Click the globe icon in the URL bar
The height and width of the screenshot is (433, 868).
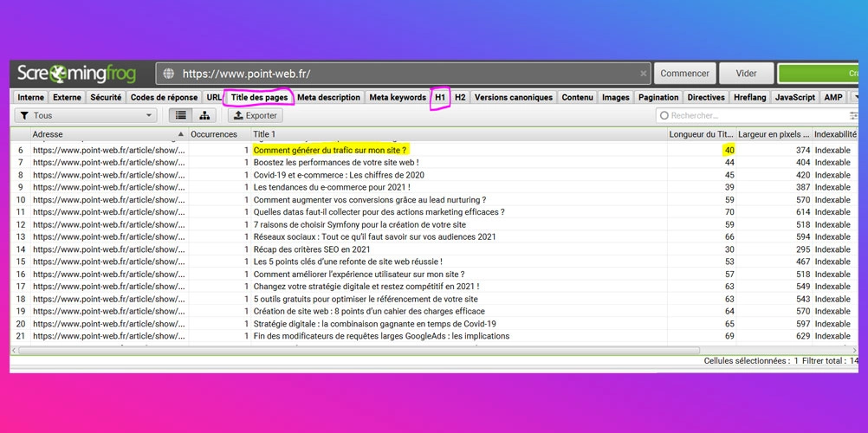[x=170, y=74]
